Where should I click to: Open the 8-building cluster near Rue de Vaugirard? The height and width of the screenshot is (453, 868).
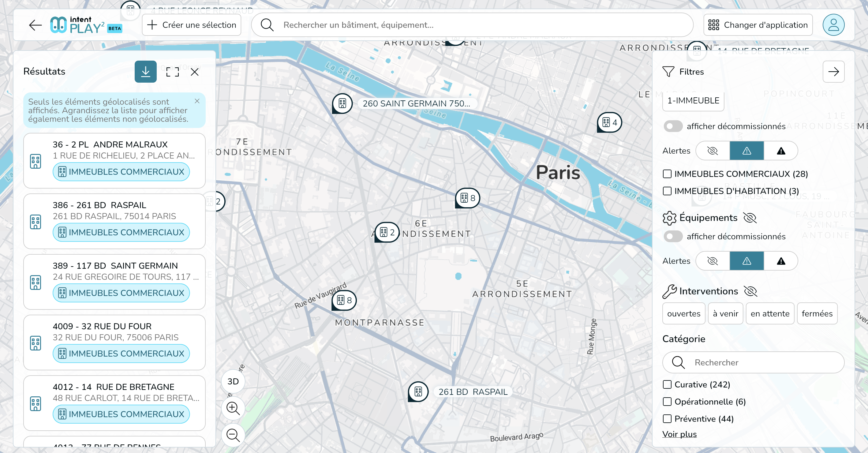344,300
